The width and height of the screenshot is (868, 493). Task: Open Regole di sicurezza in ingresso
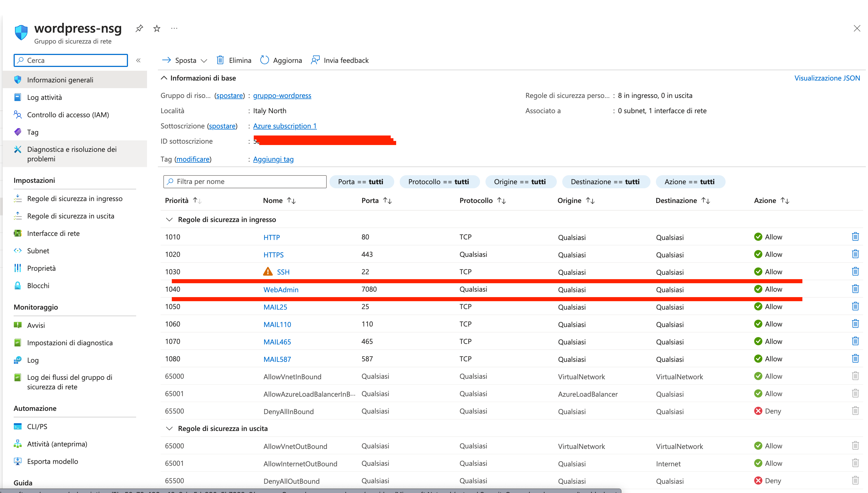(x=75, y=198)
